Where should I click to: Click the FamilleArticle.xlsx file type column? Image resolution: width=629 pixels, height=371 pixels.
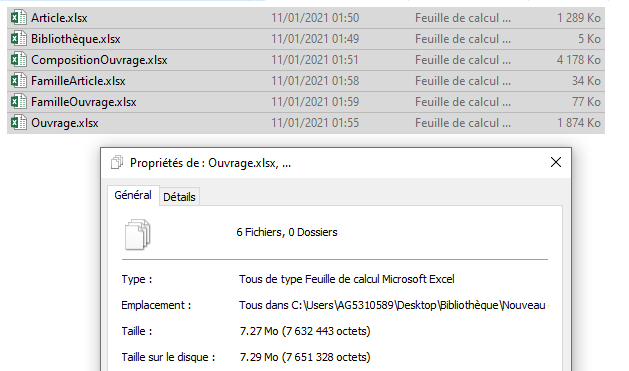(463, 81)
